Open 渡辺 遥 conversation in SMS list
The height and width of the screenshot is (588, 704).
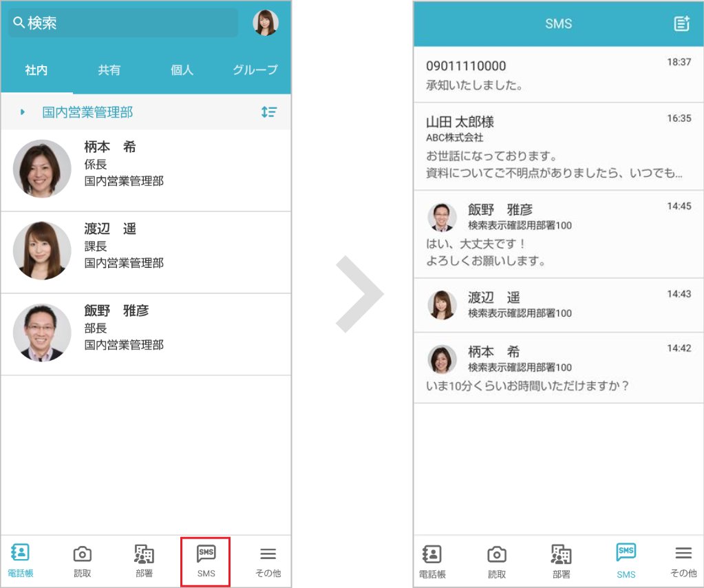click(x=559, y=305)
